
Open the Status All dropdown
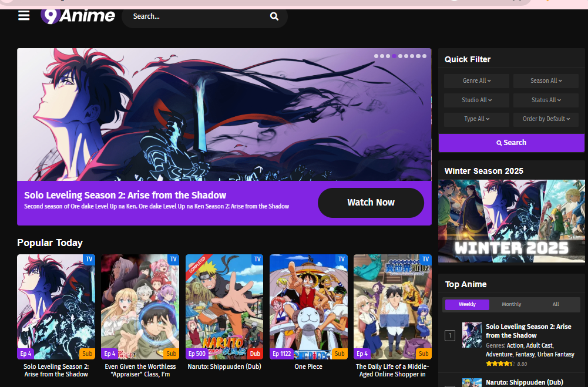pyautogui.click(x=546, y=100)
